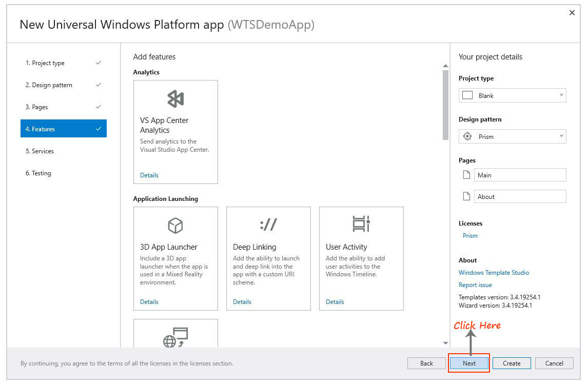Click the VS App Center Analytics icon

(x=175, y=99)
